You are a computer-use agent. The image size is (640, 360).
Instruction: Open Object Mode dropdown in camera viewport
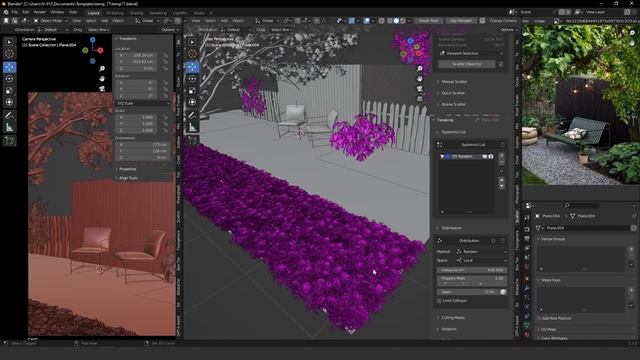51,20
